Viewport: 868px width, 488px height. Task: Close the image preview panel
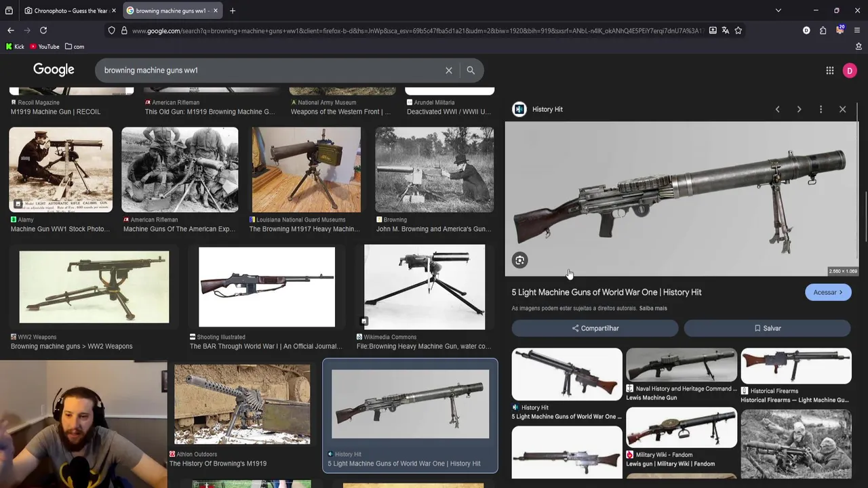coord(842,109)
